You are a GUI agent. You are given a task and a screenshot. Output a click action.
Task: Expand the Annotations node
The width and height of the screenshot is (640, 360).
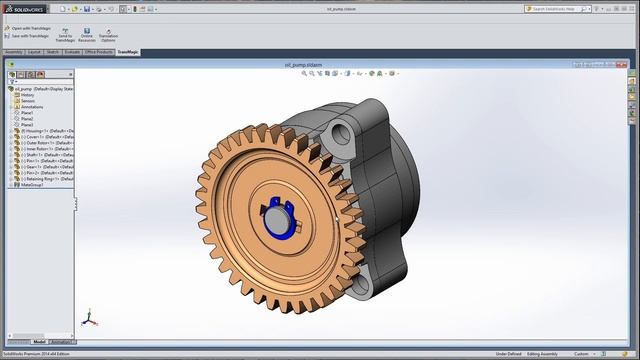[x=11, y=107]
